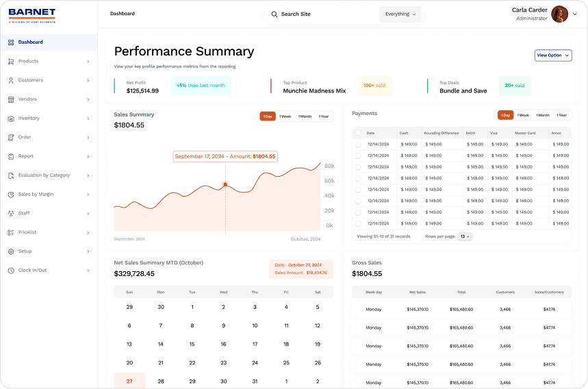Viewport: 588px width, 389px height.
Task: Click Carla Carder's profile avatar
Action: click(x=559, y=14)
